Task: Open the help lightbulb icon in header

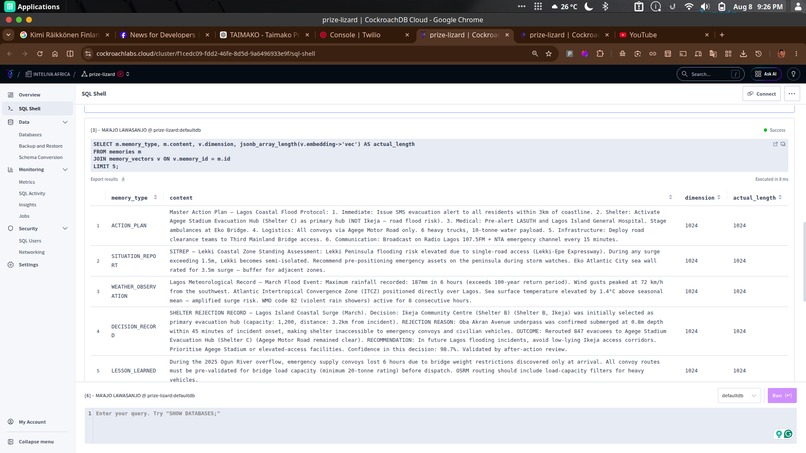Action: [x=793, y=74]
